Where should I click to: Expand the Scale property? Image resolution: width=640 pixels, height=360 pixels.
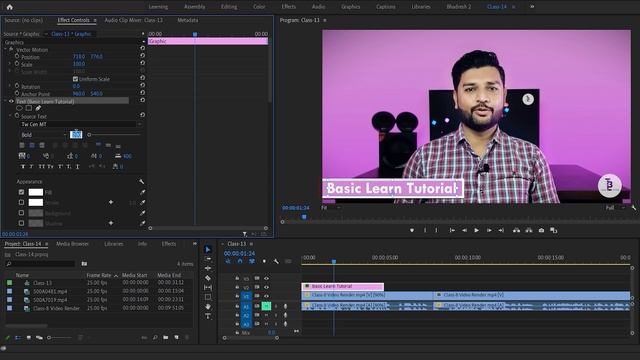(x=10, y=64)
